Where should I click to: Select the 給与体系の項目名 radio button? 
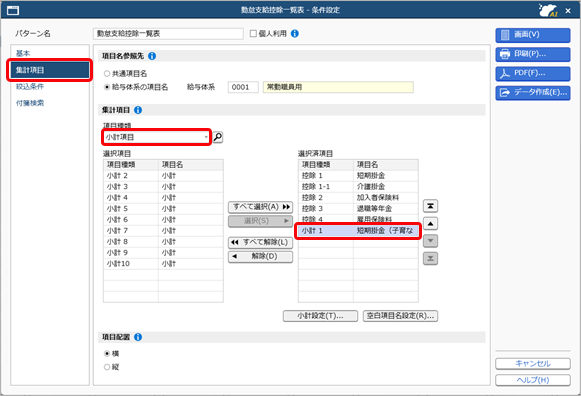coord(107,87)
